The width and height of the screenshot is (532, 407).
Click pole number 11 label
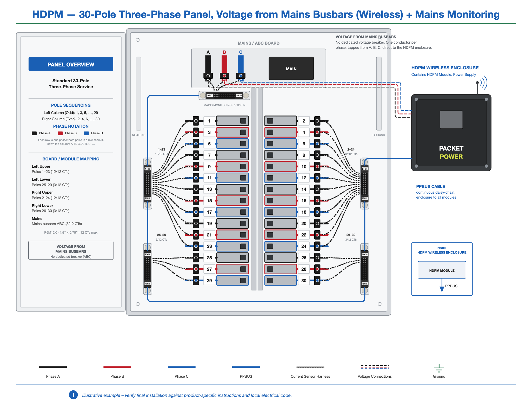(x=209, y=178)
